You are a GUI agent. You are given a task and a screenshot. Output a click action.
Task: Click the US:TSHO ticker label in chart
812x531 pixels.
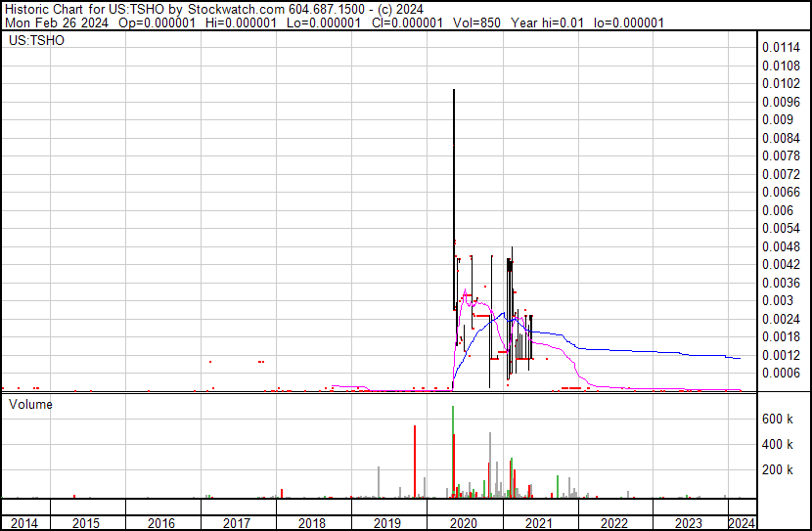[37, 40]
